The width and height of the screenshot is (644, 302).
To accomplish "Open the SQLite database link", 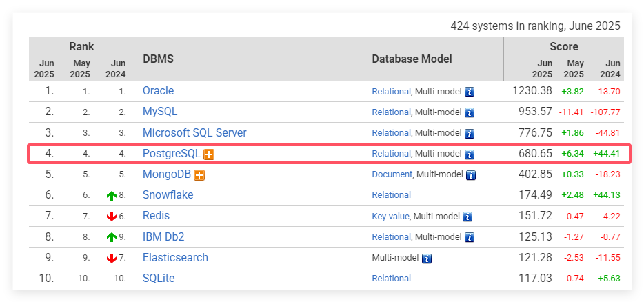I will click(159, 278).
